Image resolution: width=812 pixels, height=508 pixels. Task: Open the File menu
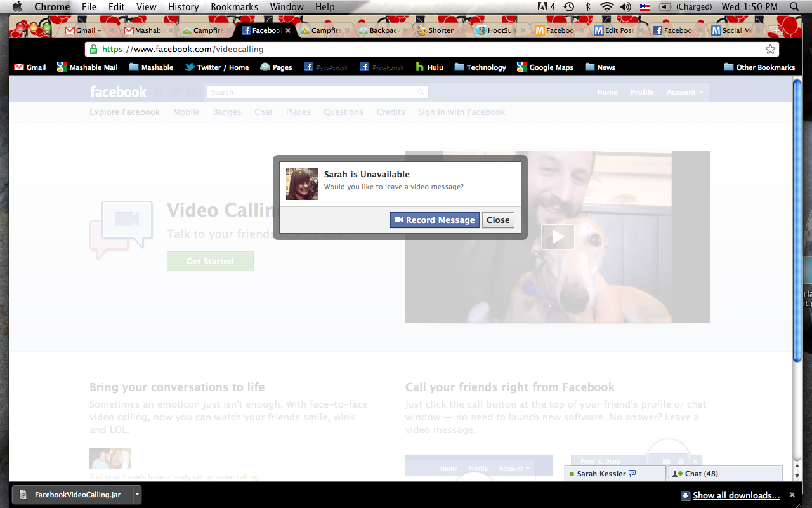click(x=89, y=7)
